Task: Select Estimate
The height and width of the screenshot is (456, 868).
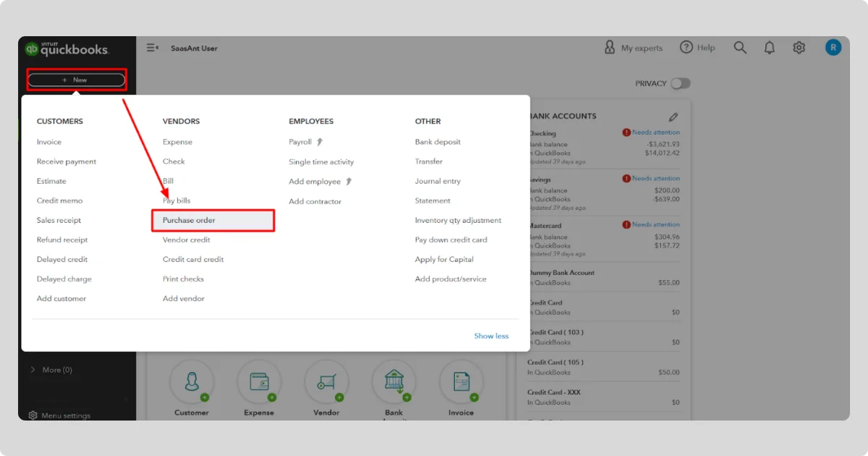Action: pyautogui.click(x=51, y=181)
